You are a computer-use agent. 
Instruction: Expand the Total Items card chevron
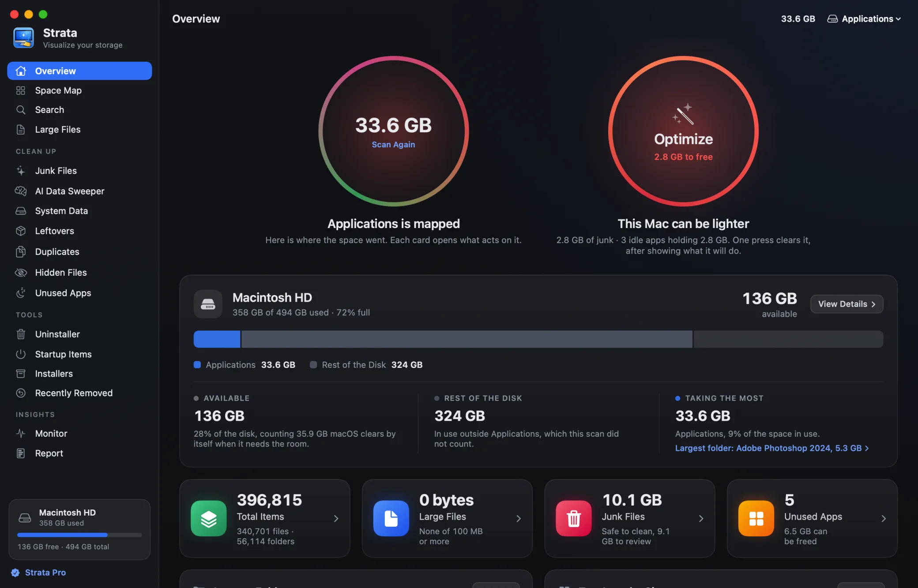[x=336, y=519]
